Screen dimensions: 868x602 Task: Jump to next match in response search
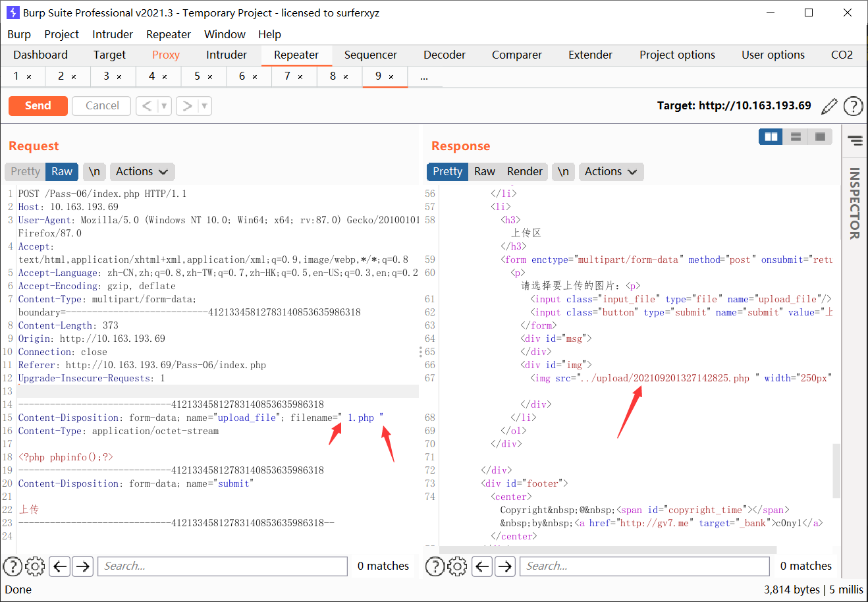(x=505, y=566)
